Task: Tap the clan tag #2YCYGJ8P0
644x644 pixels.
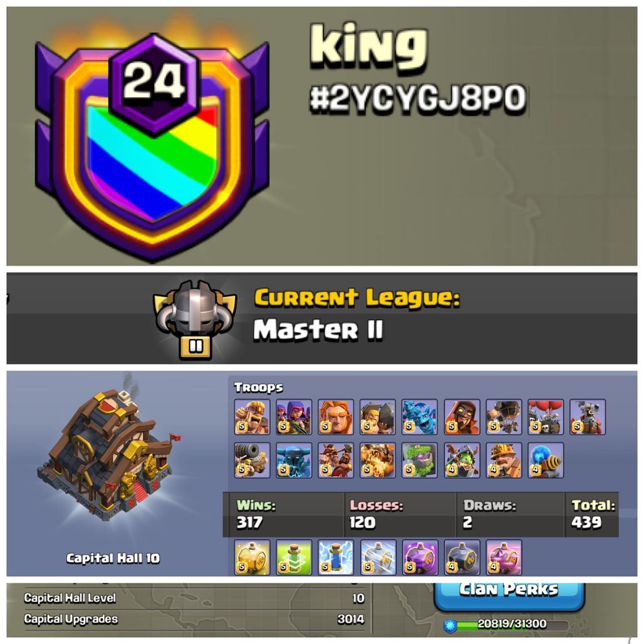Action: [418, 98]
